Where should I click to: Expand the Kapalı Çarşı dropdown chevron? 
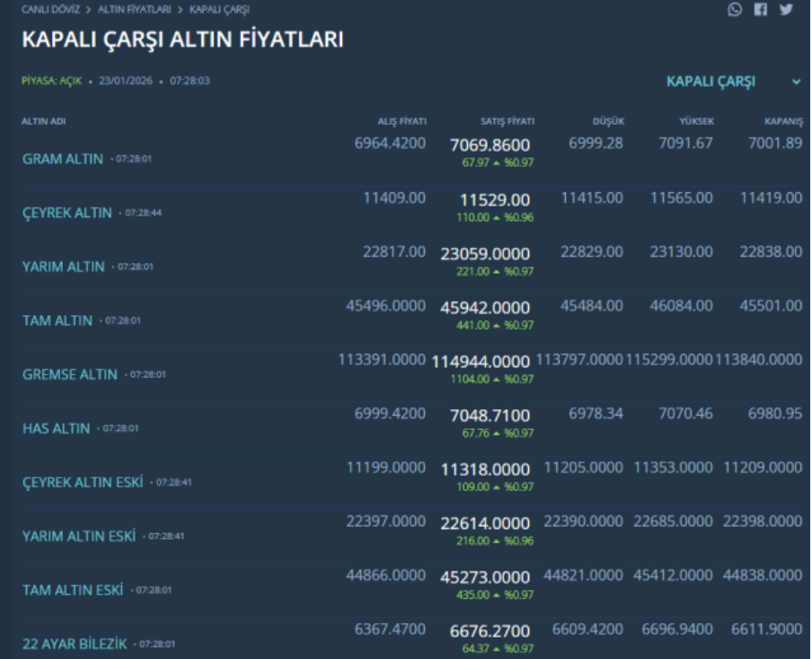coord(796,82)
